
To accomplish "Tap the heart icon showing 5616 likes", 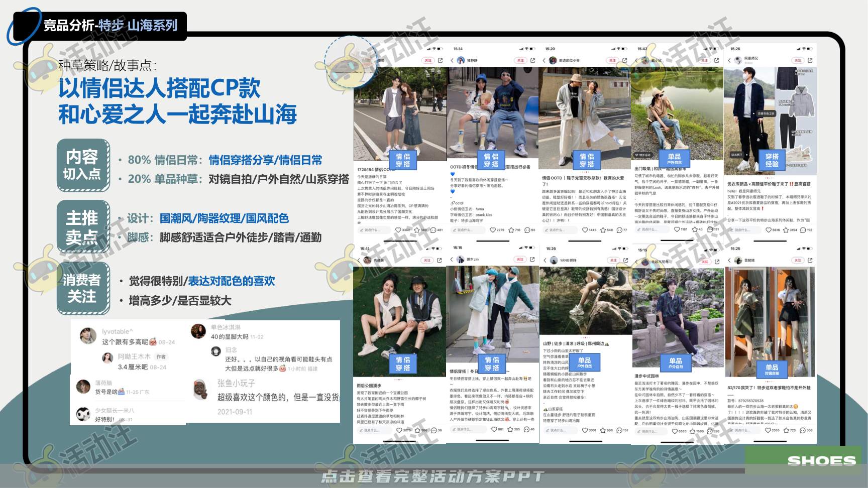I will (x=769, y=230).
